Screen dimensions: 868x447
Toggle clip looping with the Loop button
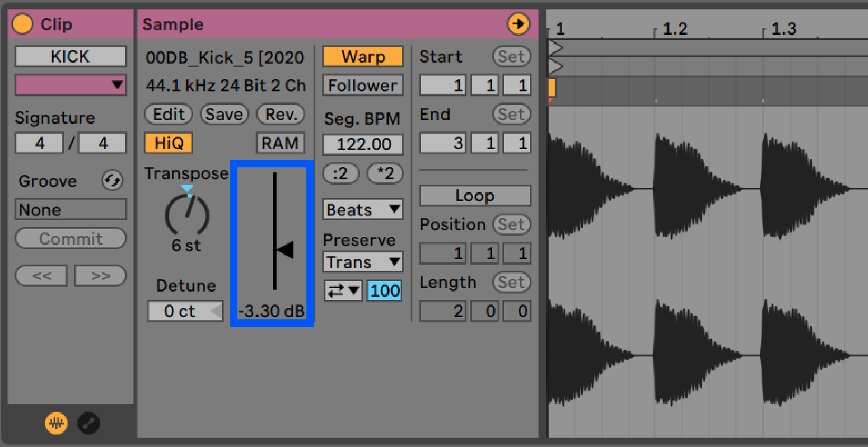[475, 195]
